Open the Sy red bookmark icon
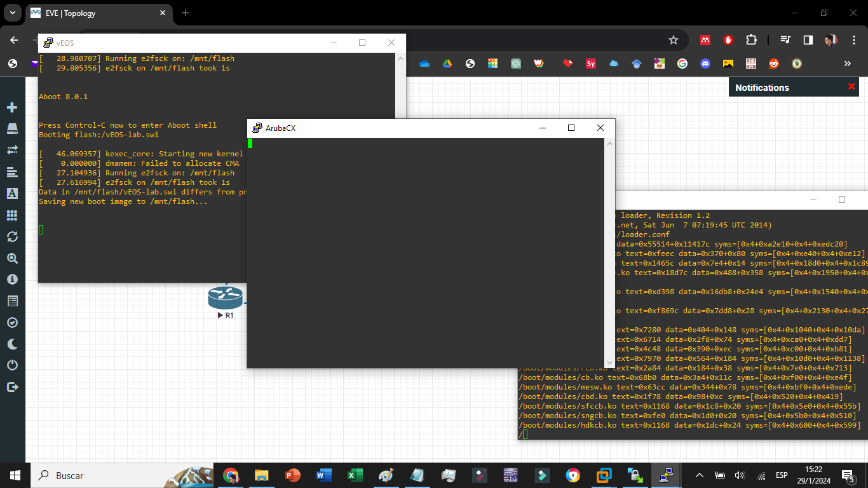Viewport: 868px width, 488px height. [x=591, y=64]
